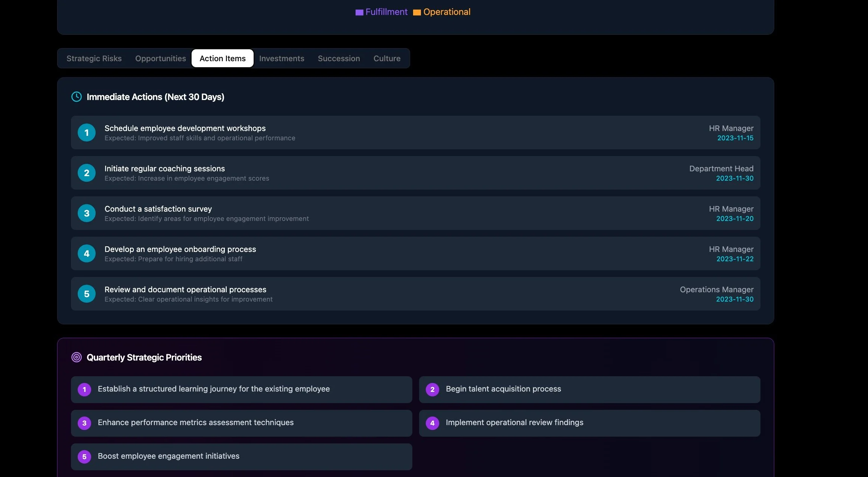Click number 2 badge for coaching sessions

[87, 173]
